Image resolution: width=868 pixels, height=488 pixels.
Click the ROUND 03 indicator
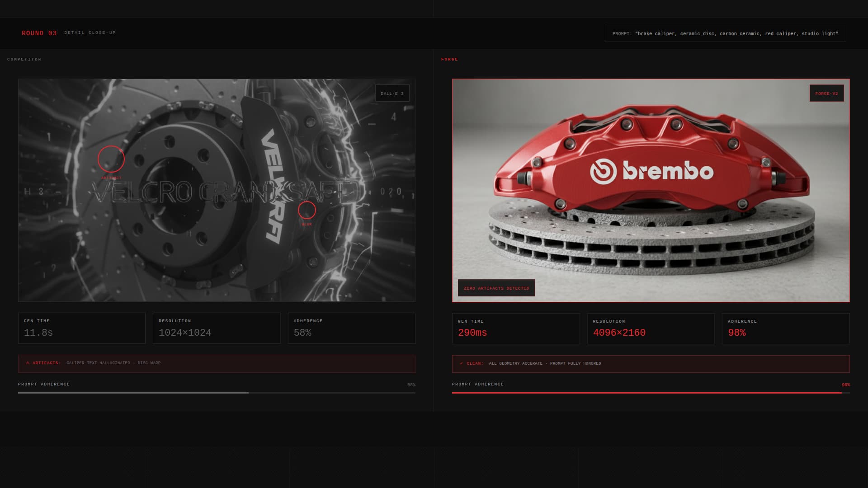click(x=39, y=33)
